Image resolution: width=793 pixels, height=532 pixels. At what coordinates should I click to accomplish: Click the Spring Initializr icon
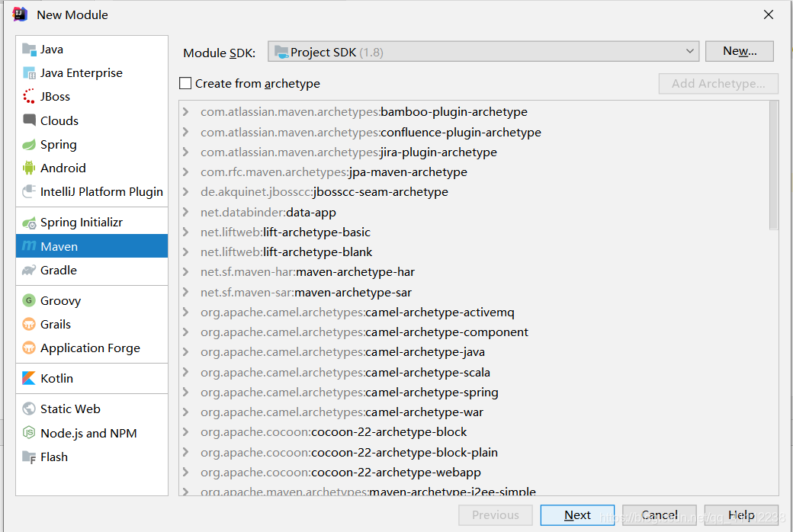tap(29, 223)
